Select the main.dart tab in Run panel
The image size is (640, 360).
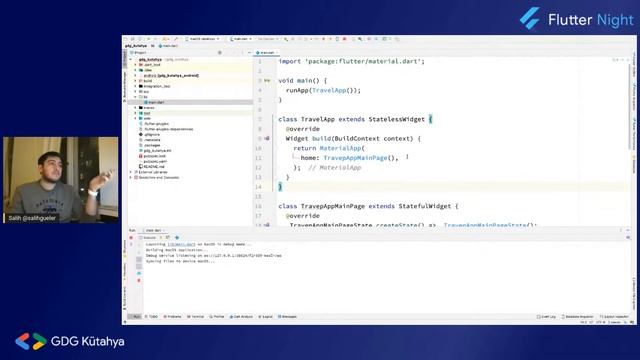(154, 231)
